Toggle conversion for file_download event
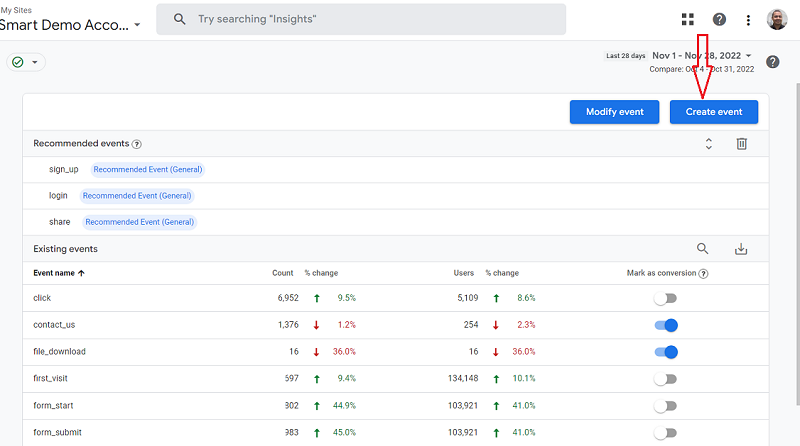 [x=666, y=352]
